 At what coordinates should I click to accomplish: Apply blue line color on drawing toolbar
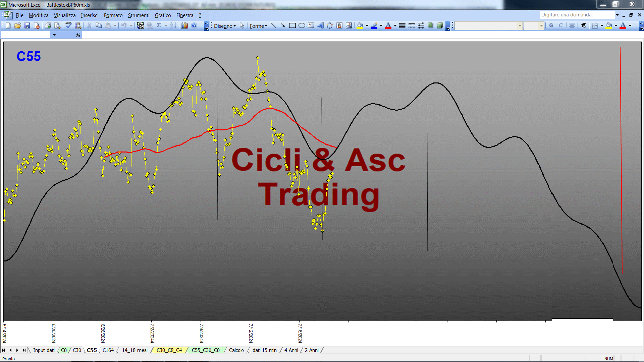coord(374,25)
